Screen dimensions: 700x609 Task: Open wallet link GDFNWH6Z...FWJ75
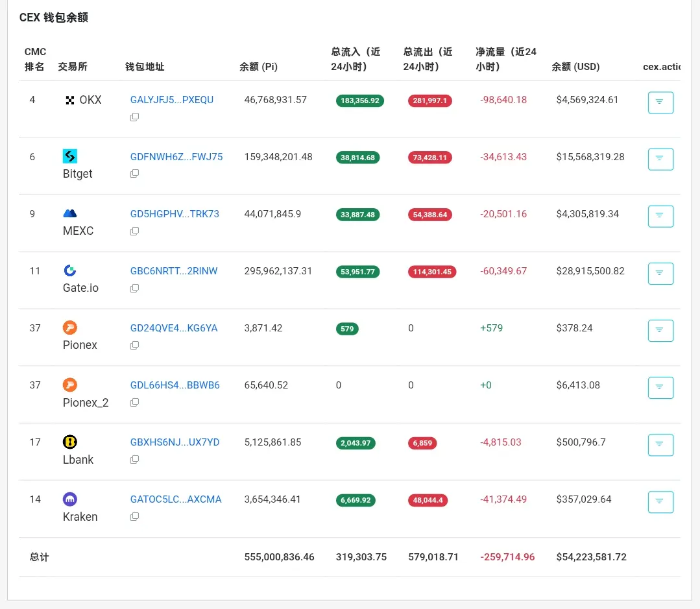(x=176, y=157)
